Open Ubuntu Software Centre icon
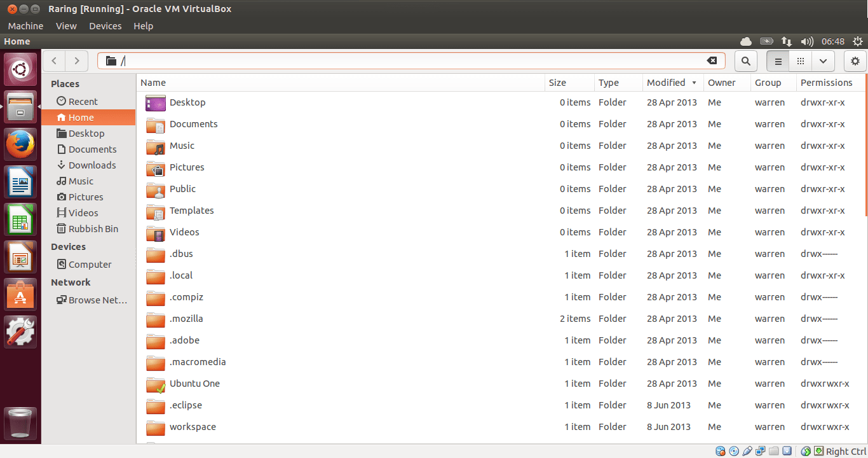The width and height of the screenshot is (868, 458). [x=21, y=295]
